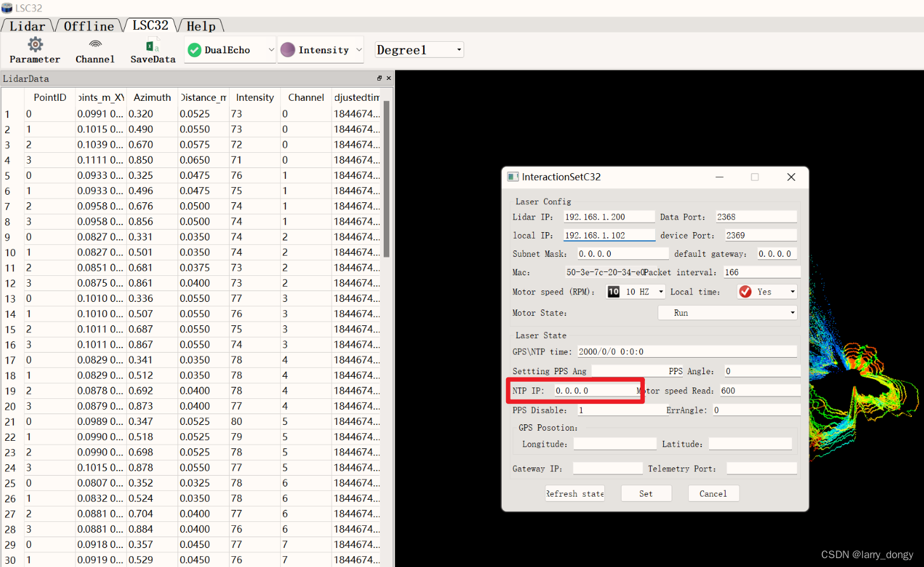Click the PointID column header

click(49, 97)
